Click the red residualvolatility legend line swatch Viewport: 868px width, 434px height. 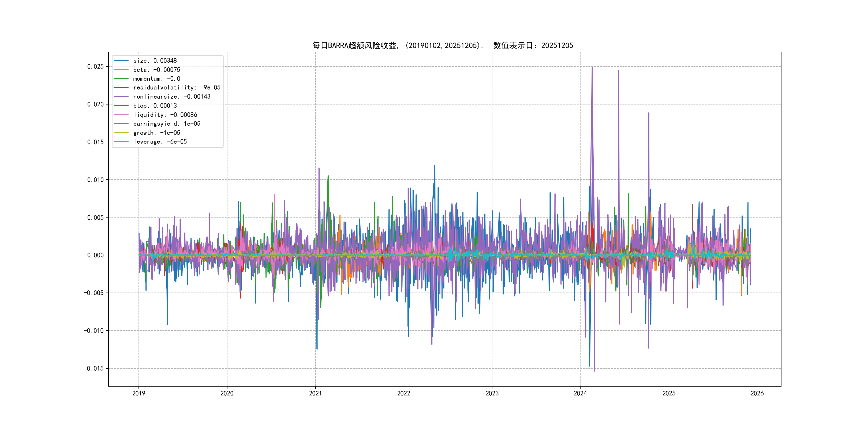[121, 88]
